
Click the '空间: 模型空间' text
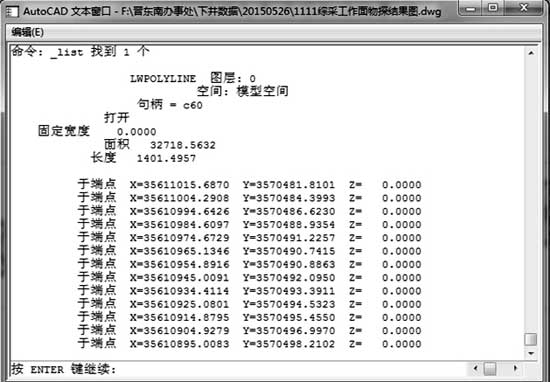242,91
